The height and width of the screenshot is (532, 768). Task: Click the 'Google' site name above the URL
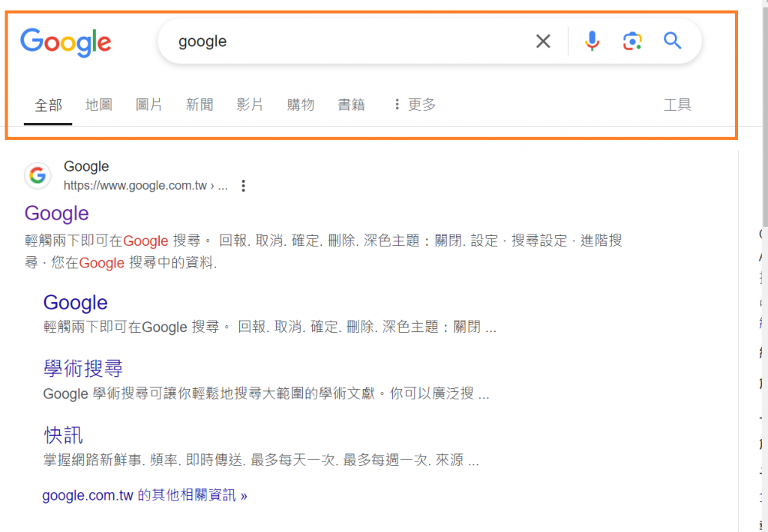pyautogui.click(x=86, y=166)
